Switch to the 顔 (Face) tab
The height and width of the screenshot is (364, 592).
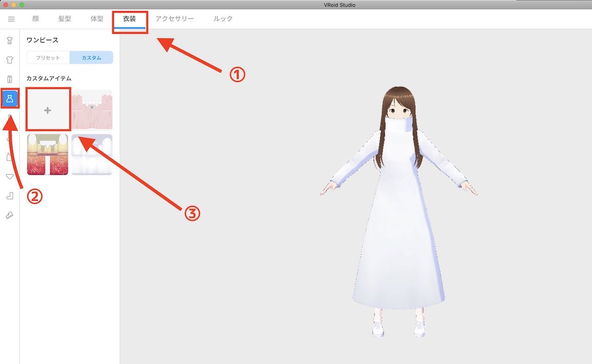pyautogui.click(x=35, y=19)
